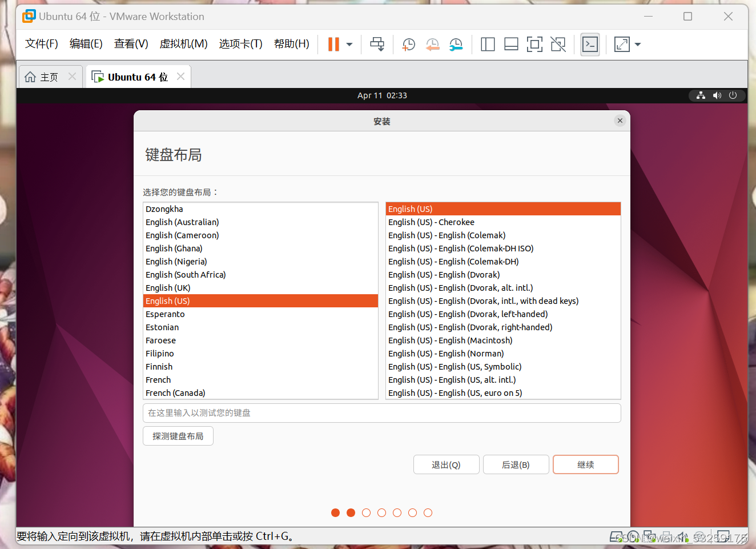
Task: Select Dzongkha keyboard layout
Action: pos(260,209)
